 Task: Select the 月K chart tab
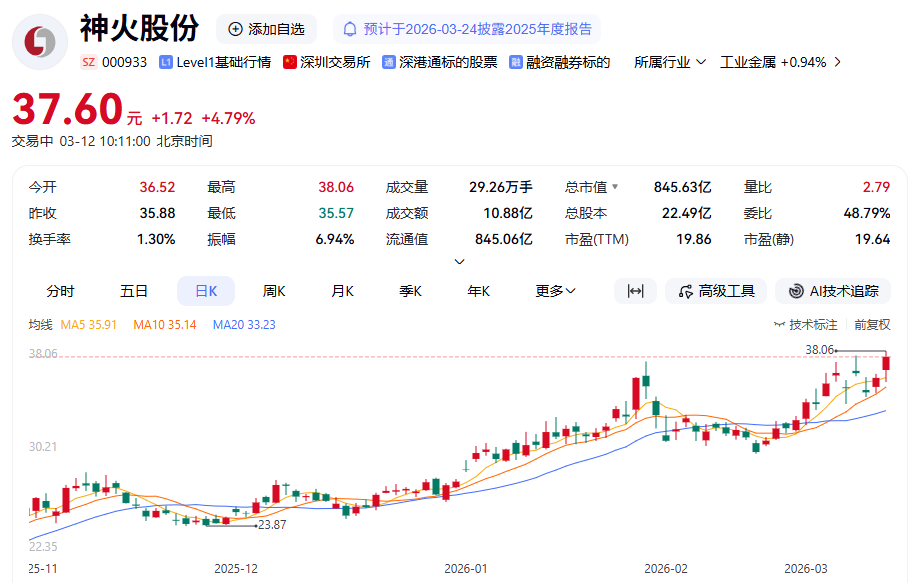[x=343, y=291]
